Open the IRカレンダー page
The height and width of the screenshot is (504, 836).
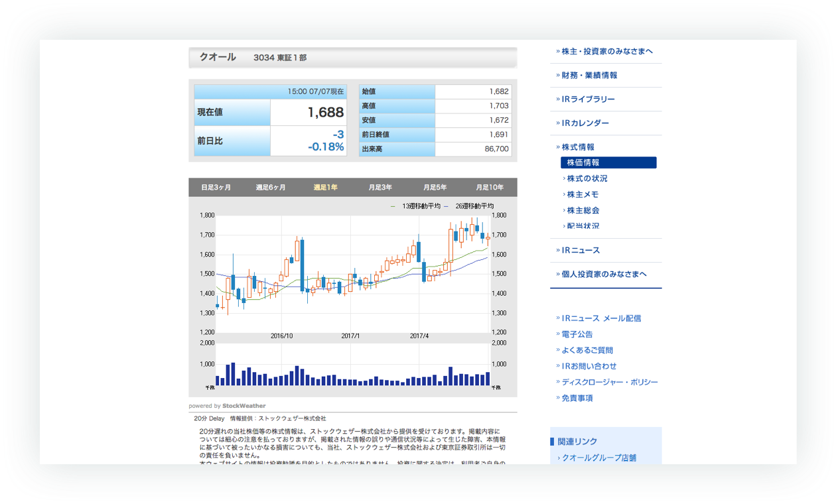click(585, 123)
